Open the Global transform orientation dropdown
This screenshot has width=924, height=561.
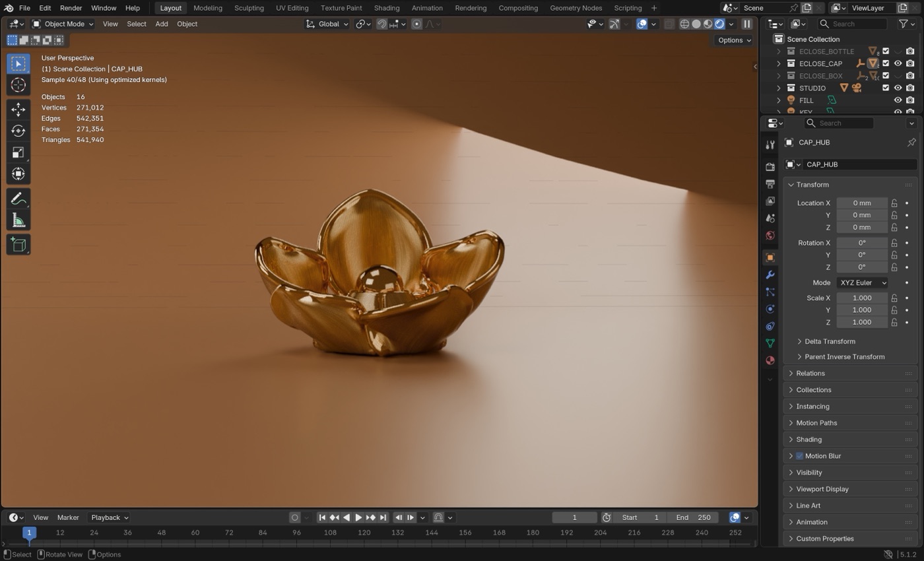click(327, 24)
